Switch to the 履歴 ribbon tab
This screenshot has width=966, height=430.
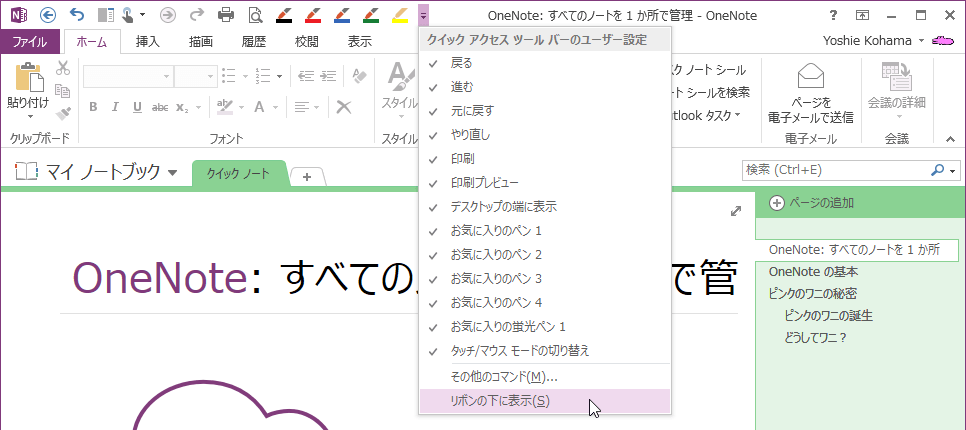pos(254,42)
